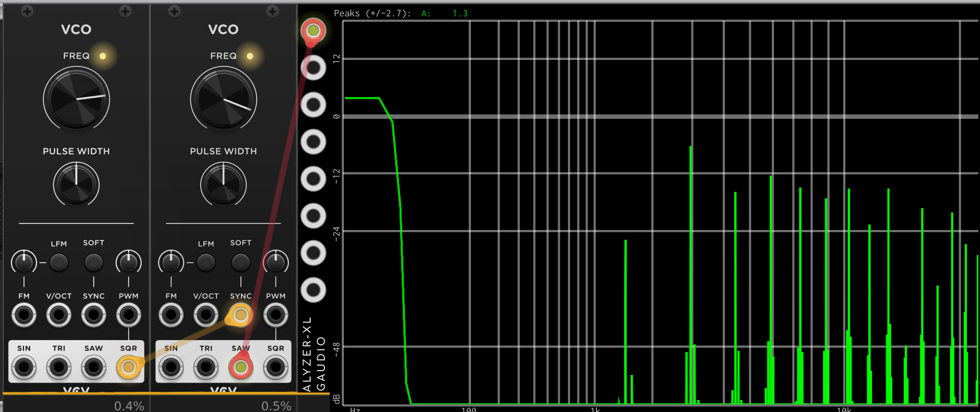Click the Peaks readout above the spectrum
Viewport: 980px width, 412px height.
point(401,13)
